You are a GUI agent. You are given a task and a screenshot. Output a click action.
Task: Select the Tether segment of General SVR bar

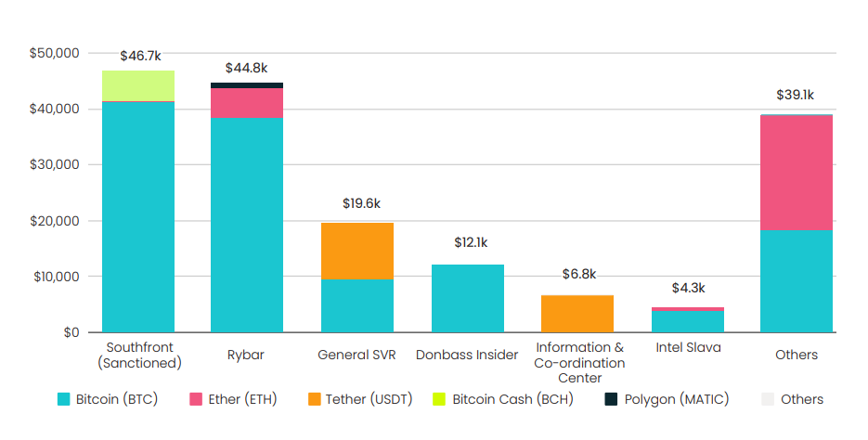tap(357, 251)
